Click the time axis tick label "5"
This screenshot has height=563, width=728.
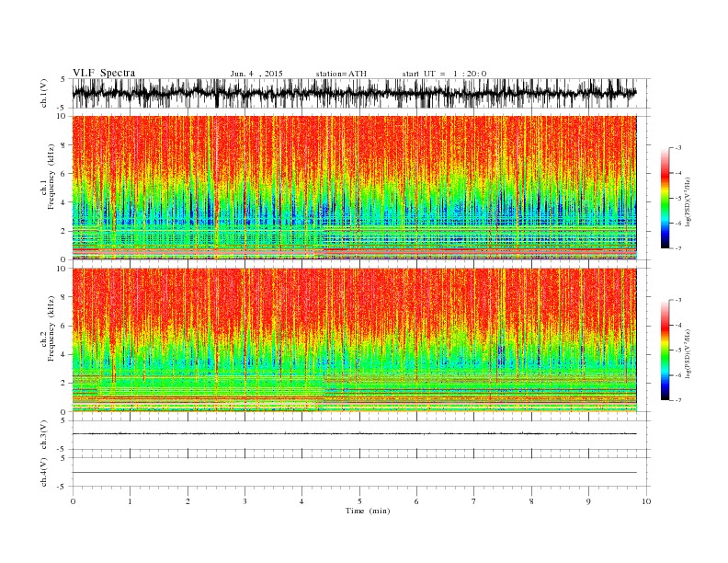pos(359,501)
